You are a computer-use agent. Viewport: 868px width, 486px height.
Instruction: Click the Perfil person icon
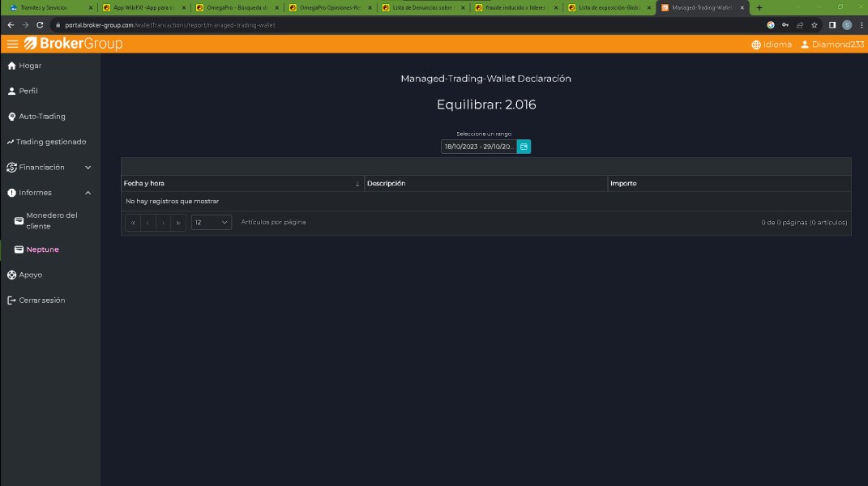coord(11,91)
